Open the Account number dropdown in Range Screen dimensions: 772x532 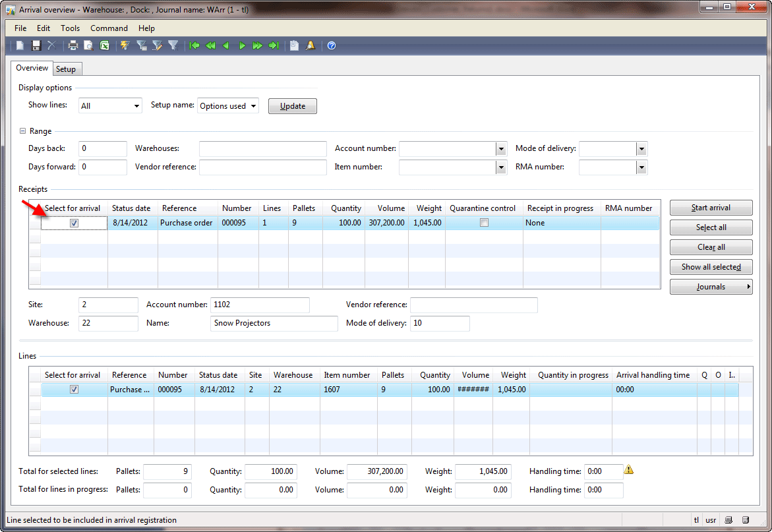pos(501,148)
